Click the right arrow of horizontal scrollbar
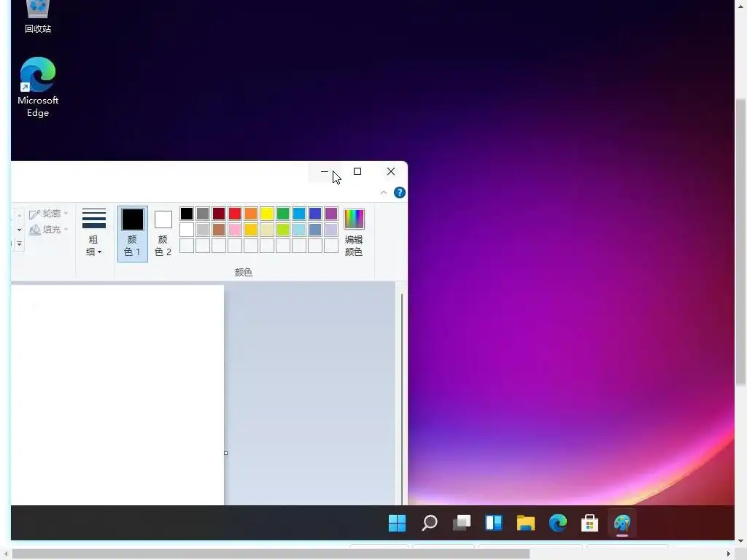This screenshot has height=560, width=747. [729, 554]
